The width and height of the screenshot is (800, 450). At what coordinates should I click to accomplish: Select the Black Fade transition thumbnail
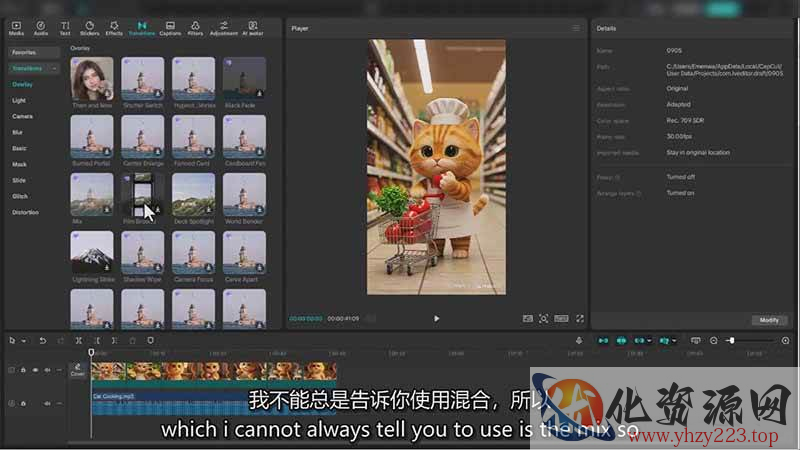[x=244, y=79]
